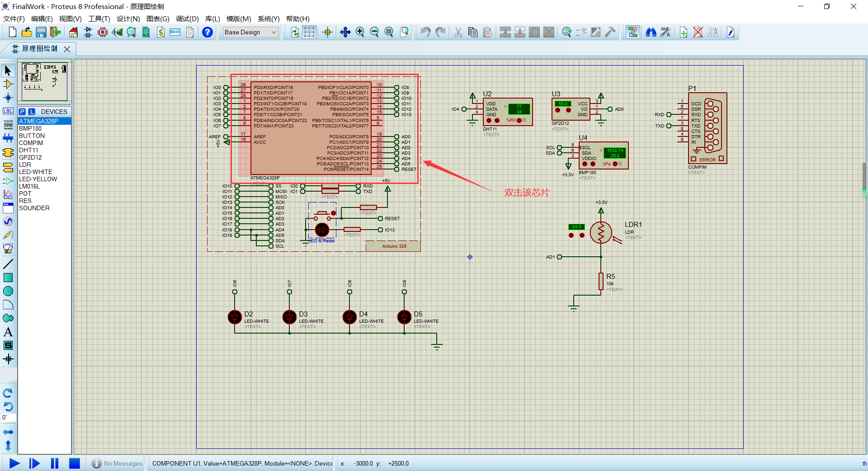Click the Remove Sheet red X icon

[698, 32]
